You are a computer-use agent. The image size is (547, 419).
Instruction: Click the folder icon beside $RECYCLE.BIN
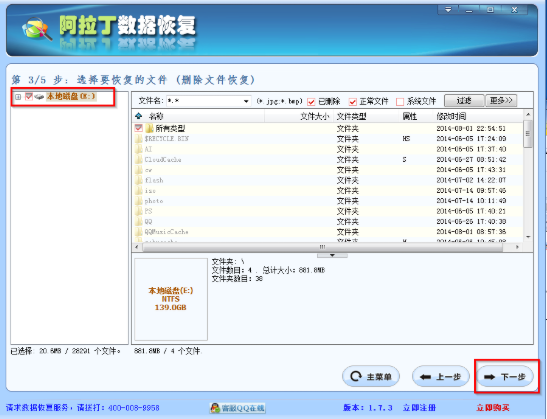point(139,139)
